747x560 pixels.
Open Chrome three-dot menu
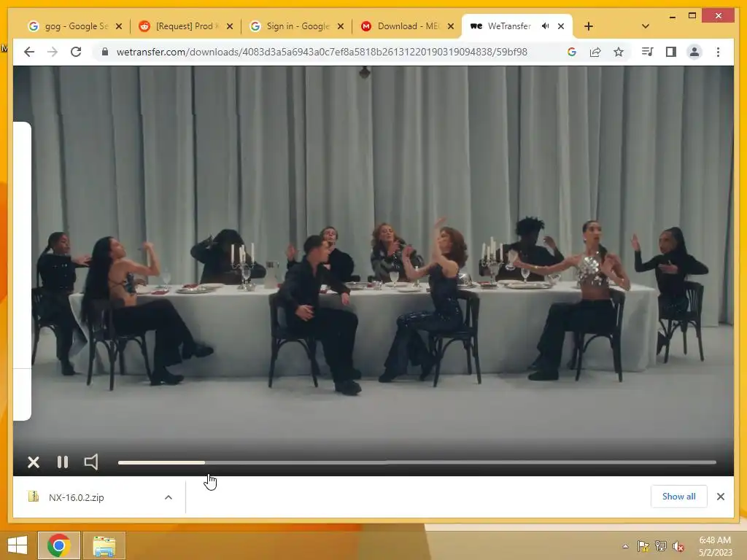[718, 52]
